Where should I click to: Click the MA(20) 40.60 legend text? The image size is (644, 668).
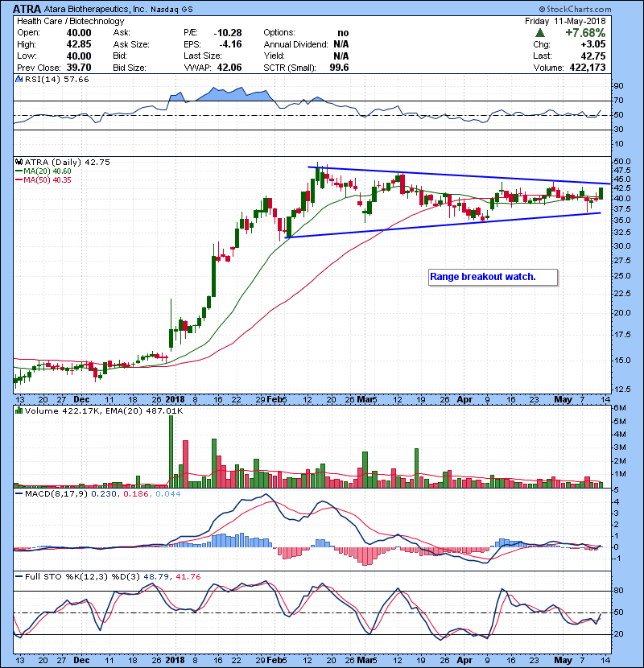pos(47,171)
